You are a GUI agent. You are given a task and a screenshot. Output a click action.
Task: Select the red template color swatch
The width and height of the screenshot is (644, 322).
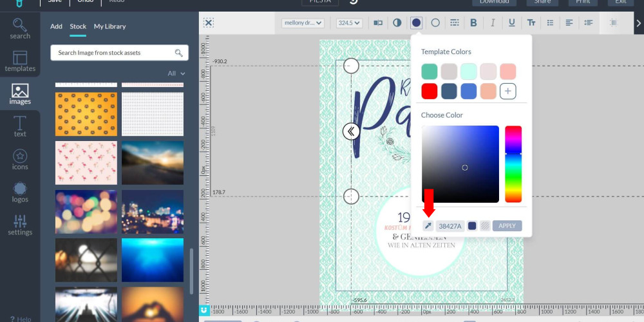(x=430, y=91)
